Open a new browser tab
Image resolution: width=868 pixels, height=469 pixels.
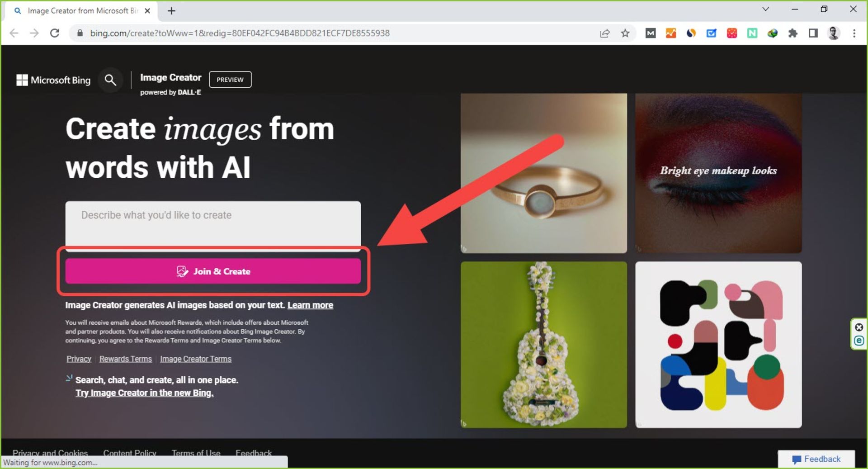pos(171,11)
